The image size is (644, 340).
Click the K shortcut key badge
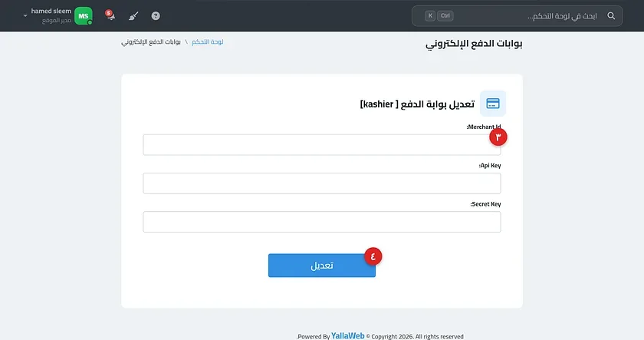(x=430, y=16)
